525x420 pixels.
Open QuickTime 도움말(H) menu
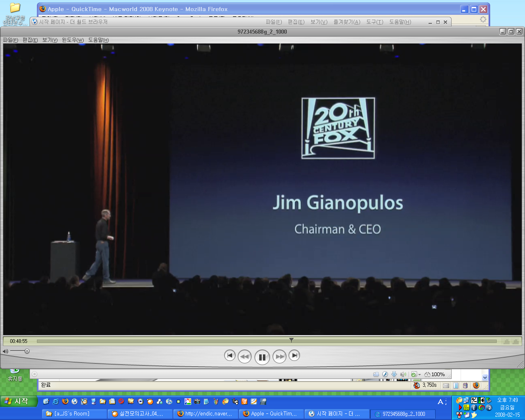point(98,40)
